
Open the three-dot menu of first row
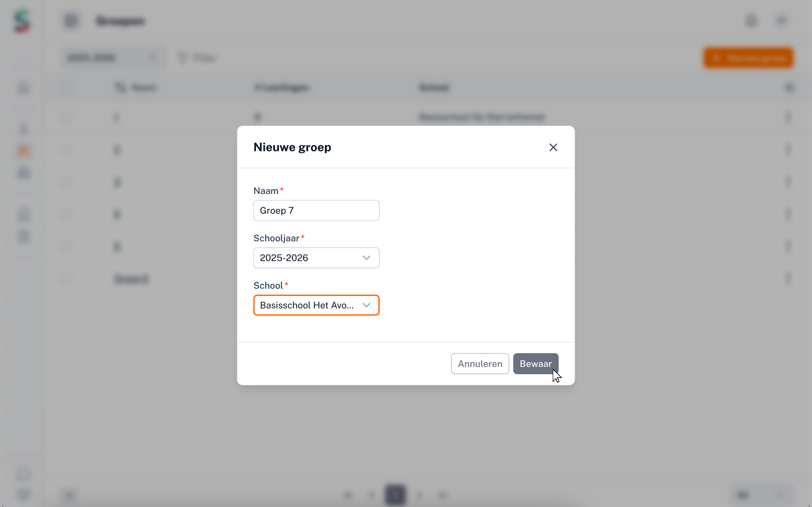788,117
